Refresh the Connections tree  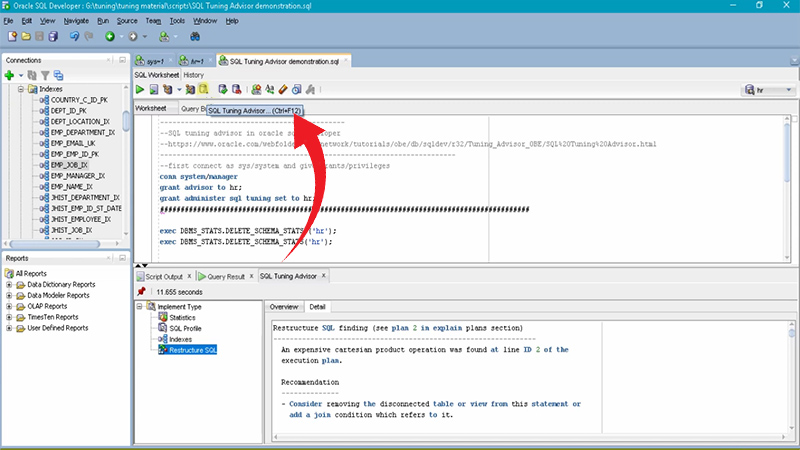point(32,76)
